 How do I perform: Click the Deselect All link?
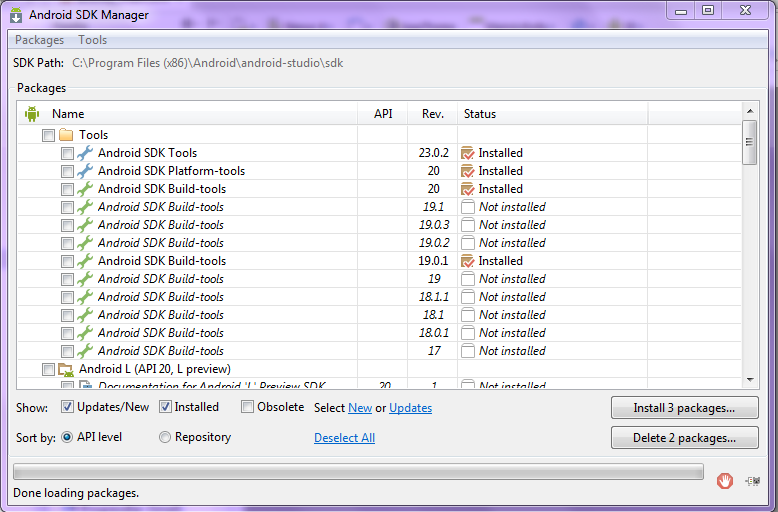coord(344,438)
